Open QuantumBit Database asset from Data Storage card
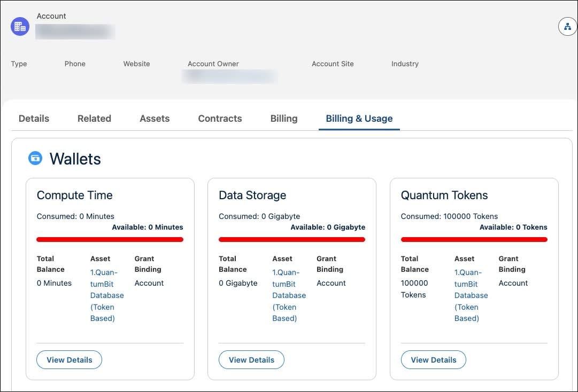Viewport: 578px width, 392px height. coord(289,295)
